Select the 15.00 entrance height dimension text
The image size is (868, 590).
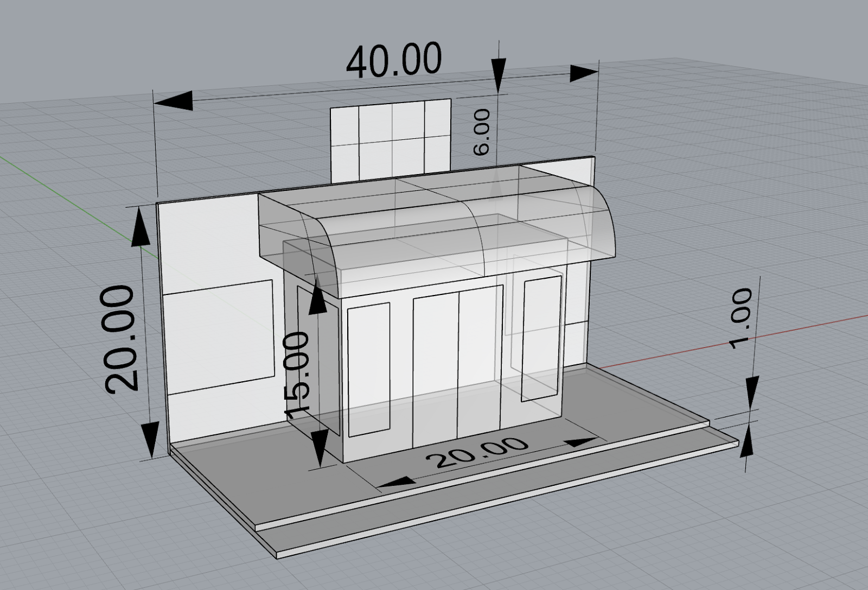[x=297, y=375]
